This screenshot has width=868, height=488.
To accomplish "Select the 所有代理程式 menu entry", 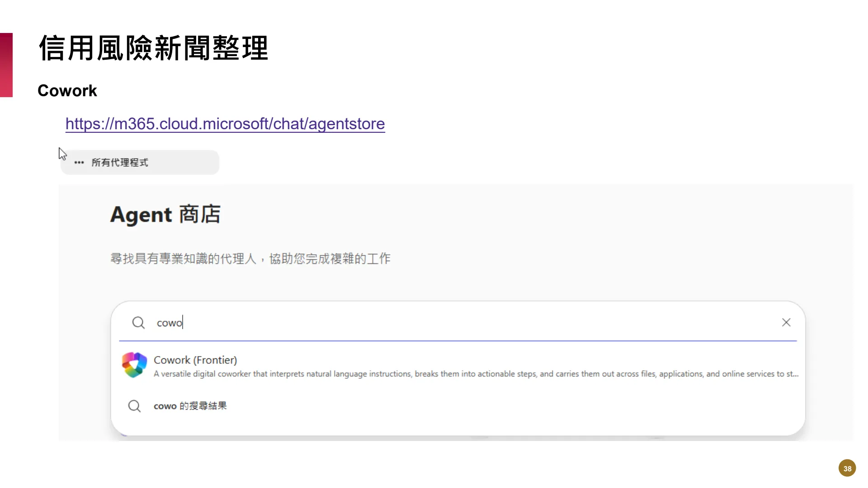I will tap(140, 163).
